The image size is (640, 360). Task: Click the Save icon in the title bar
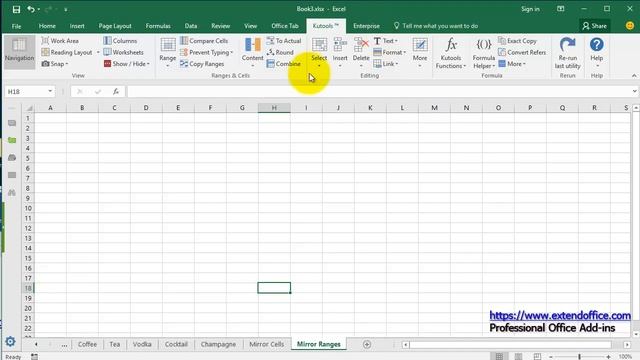point(16,9)
